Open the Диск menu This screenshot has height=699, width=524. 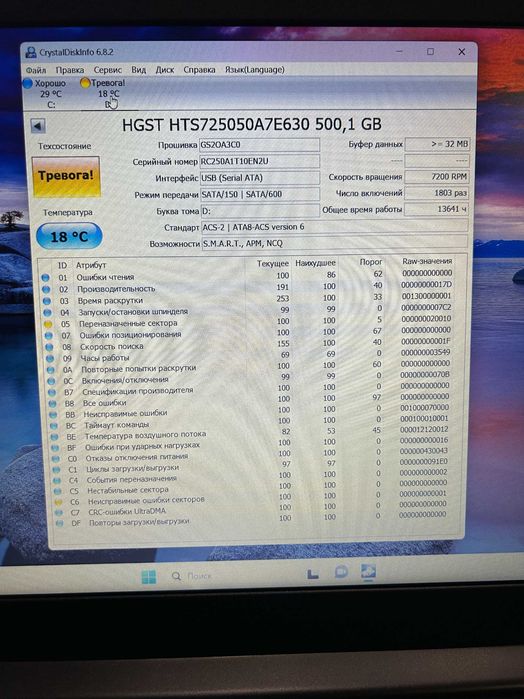point(165,70)
